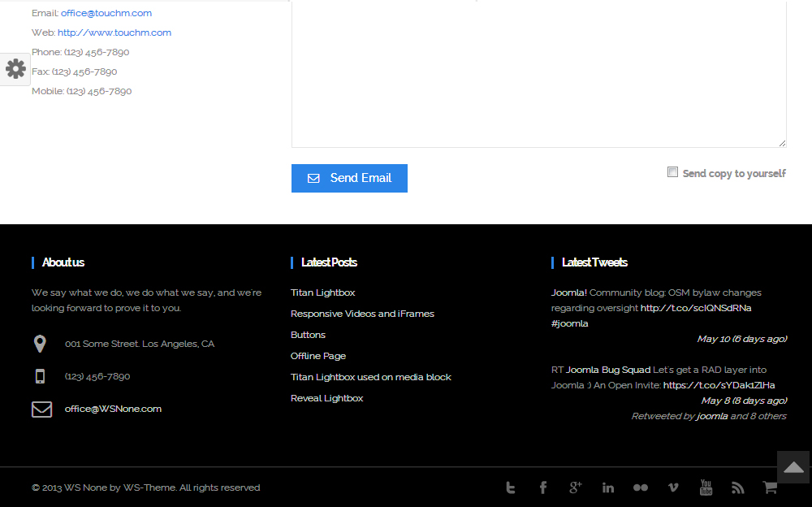Open the Offline Page post link
812x507 pixels.
coord(318,356)
